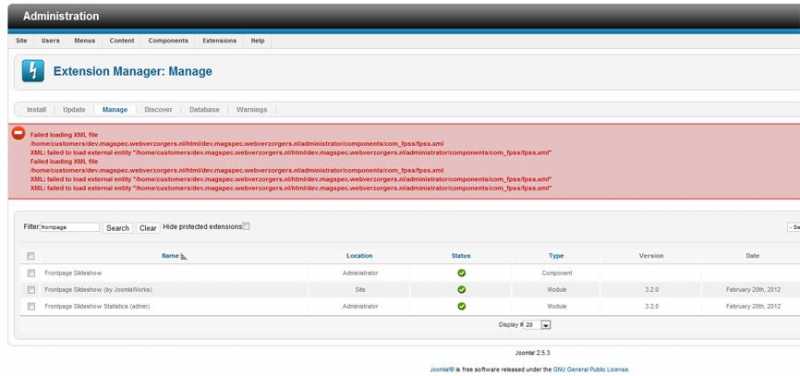Toggle status icon for Frontpage Slideshow component
This screenshot has width=800, height=376.
(x=461, y=273)
